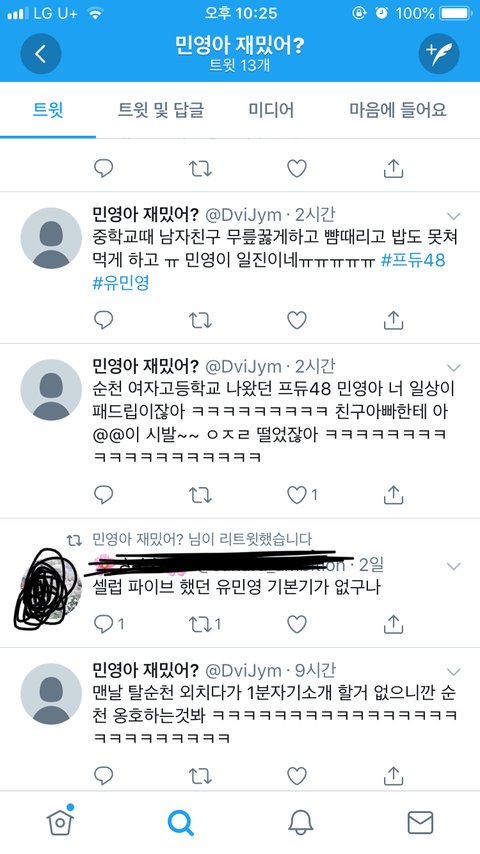Viewport: 480px width, 854px height.
Task: Compose a new tweet with the feather icon
Action: point(439,53)
